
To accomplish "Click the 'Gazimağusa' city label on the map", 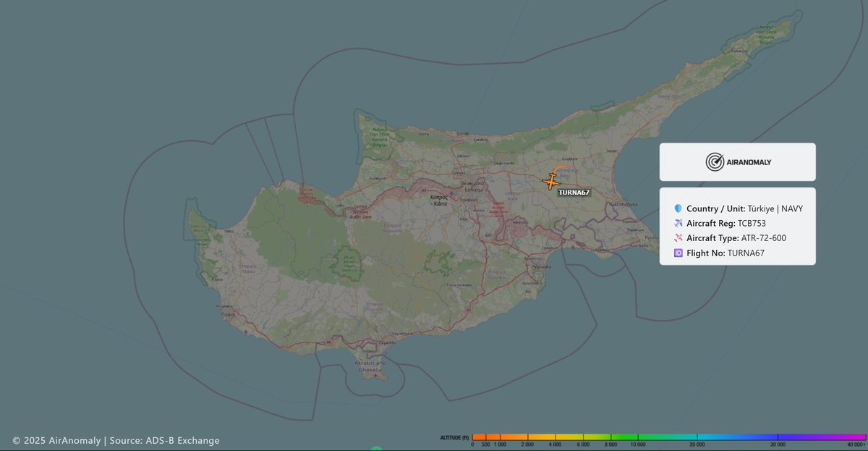I will pos(623,204).
